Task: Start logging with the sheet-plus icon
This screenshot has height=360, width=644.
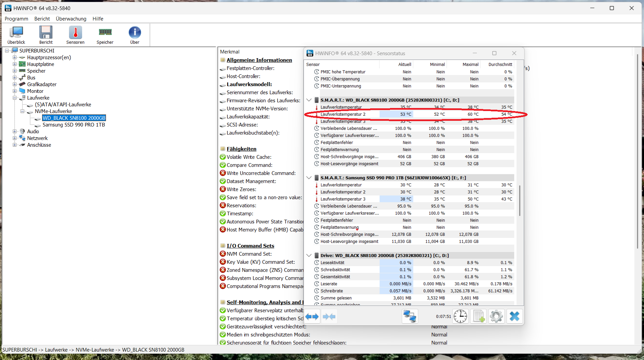Action: tap(478, 317)
